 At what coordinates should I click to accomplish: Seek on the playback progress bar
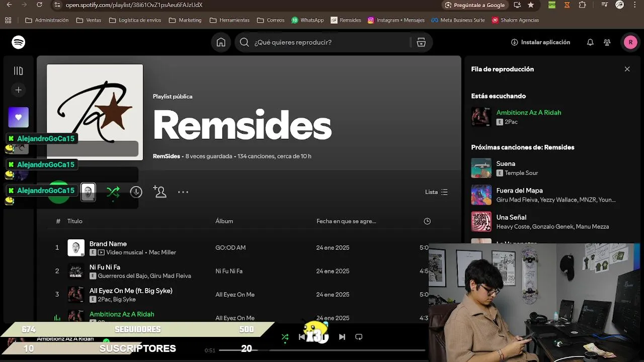[x=322, y=350]
